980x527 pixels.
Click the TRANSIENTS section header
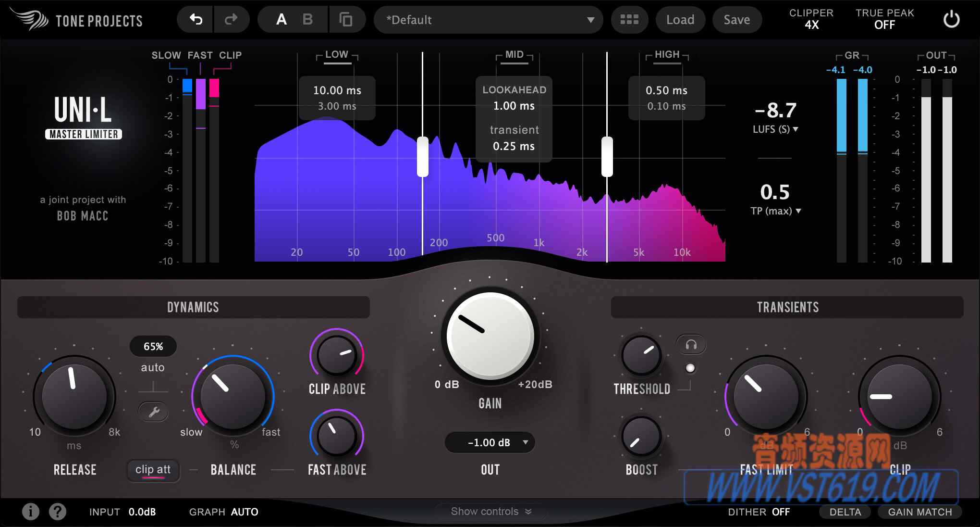(x=787, y=307)
